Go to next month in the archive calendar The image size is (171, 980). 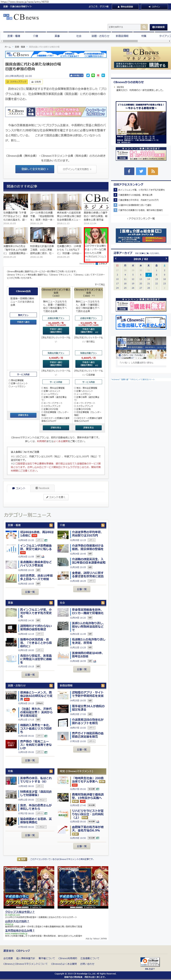(x=166, y=259)
